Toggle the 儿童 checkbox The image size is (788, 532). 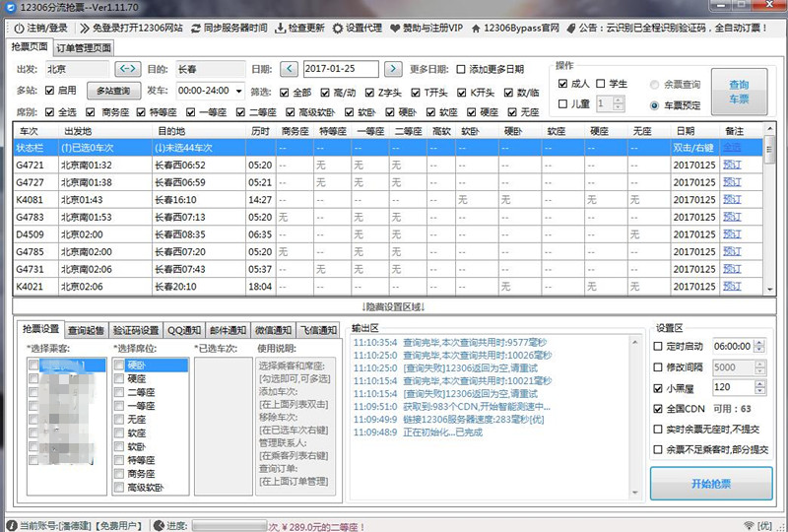click(562, 104)
